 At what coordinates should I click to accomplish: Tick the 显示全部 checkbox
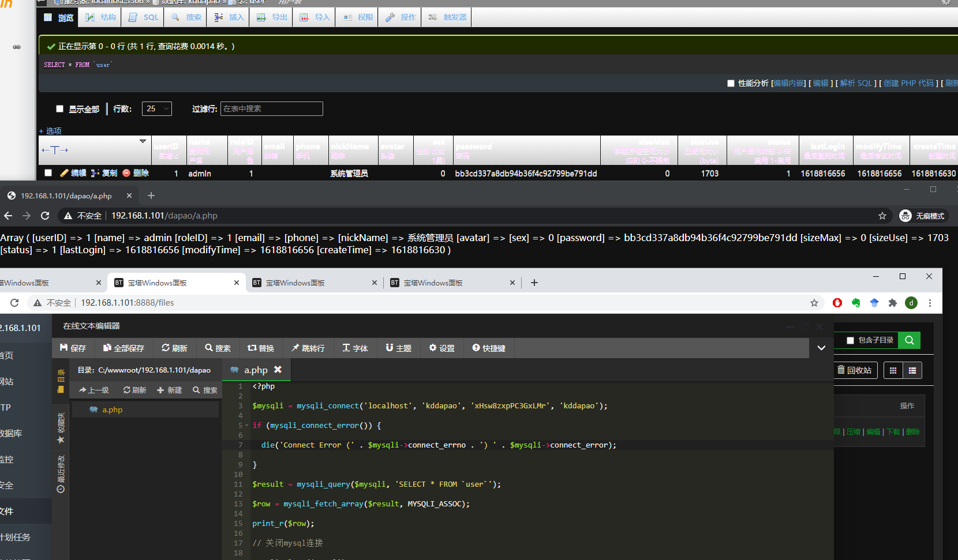59,108
